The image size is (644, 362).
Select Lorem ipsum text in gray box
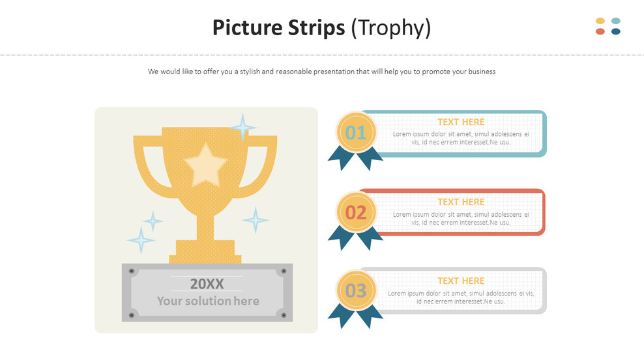click(x=461, y=297)
